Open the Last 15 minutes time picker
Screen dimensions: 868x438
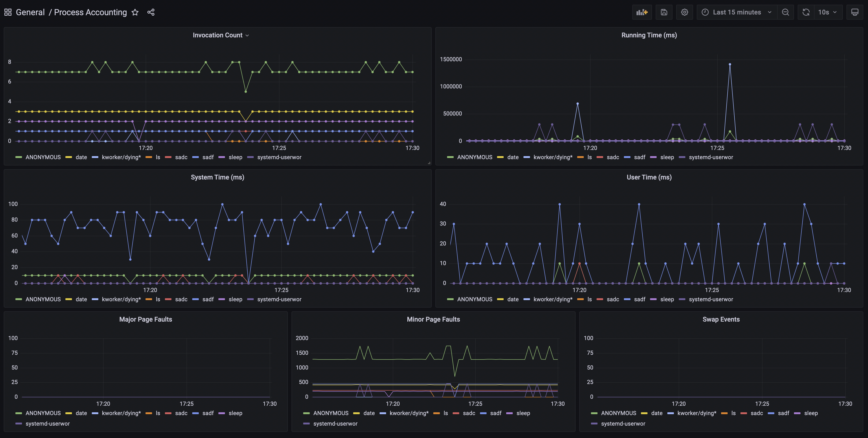(x=736, y=12)
